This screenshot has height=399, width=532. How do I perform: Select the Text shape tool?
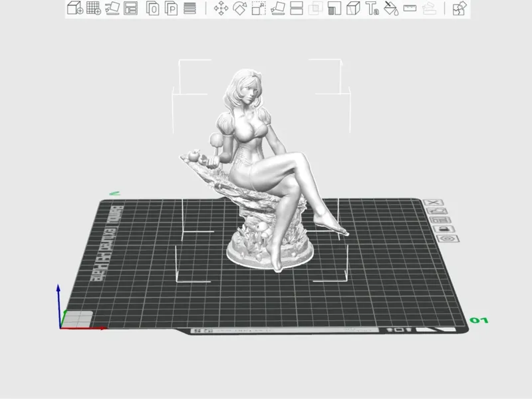point(372,8)
